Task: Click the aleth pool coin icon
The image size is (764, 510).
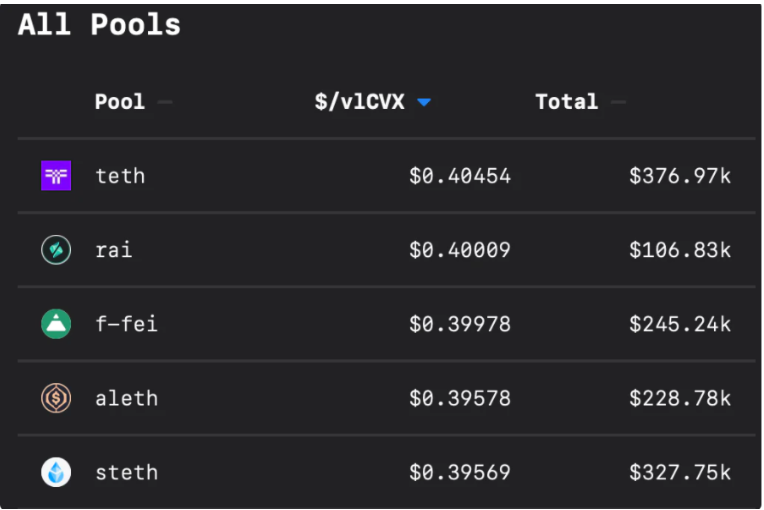Action: tap(56, 398)
